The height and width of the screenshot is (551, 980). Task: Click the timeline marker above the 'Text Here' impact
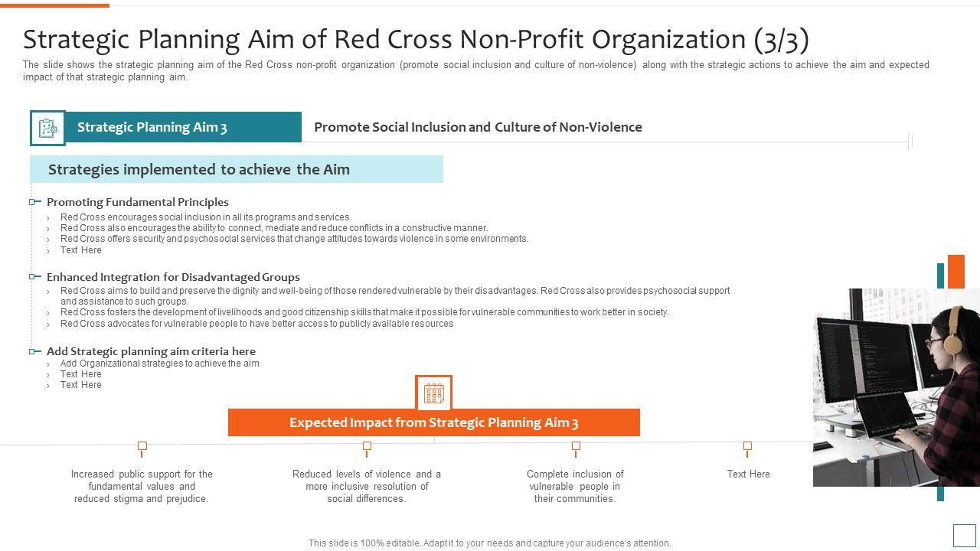coord(747,445)
